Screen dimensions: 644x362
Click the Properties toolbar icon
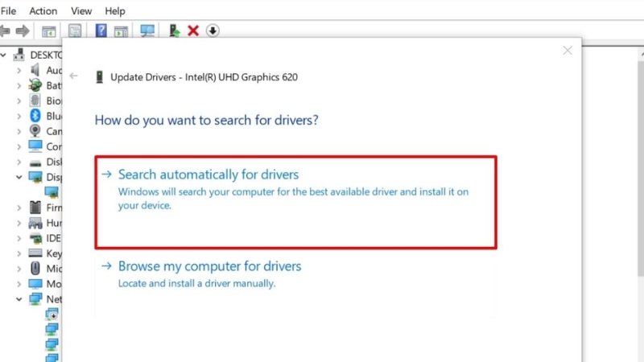[75, 31]
